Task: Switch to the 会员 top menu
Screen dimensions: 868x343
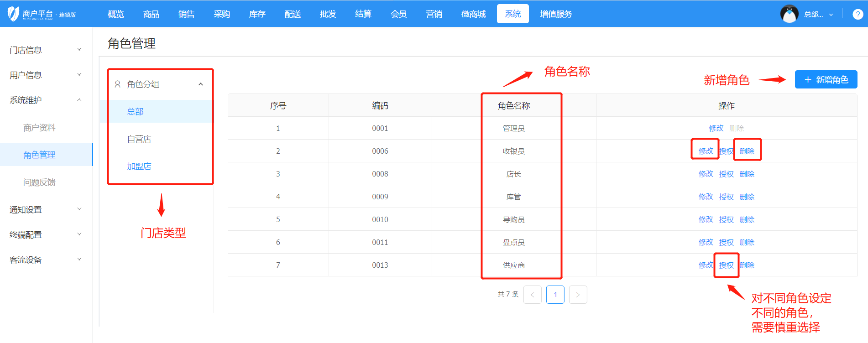Action: [x=398, y=14]
